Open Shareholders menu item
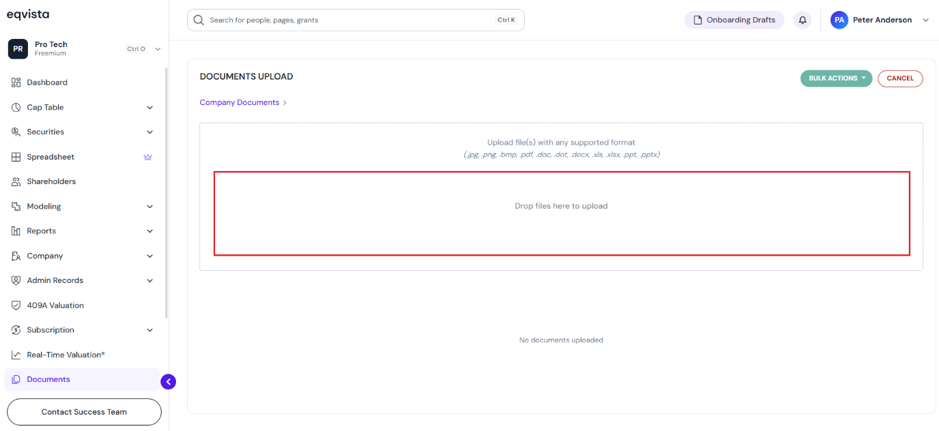The width and height of the screenshot is (939, 431). coord(82,181)
